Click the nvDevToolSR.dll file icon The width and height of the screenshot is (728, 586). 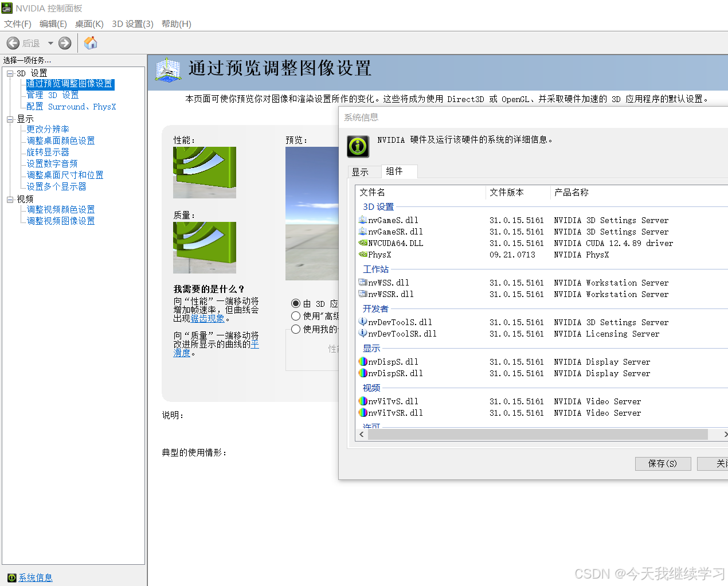(363, 333)
